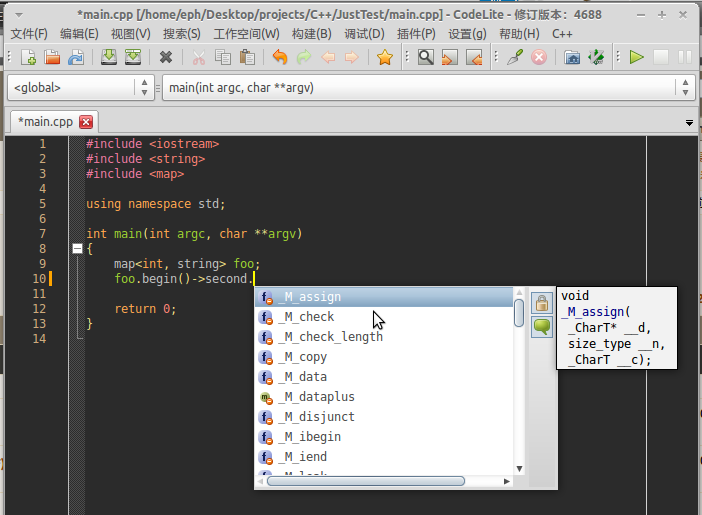Image resolution: width=702 pixels, height=515 pixels.
Task: Navigate forward with the right arrow icon
Action: (352, 57)
